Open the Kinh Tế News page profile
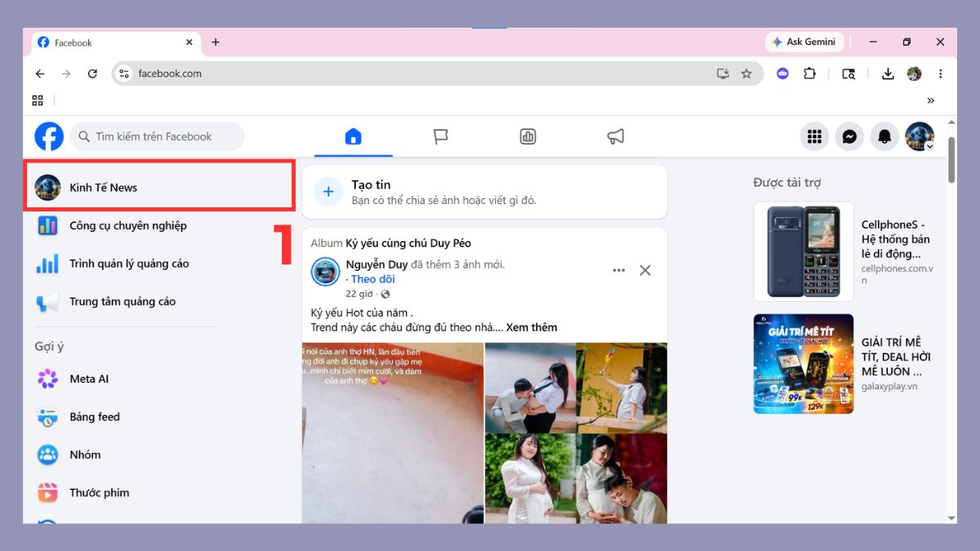This screenshot has width=980, height=551. coord(159,187)
